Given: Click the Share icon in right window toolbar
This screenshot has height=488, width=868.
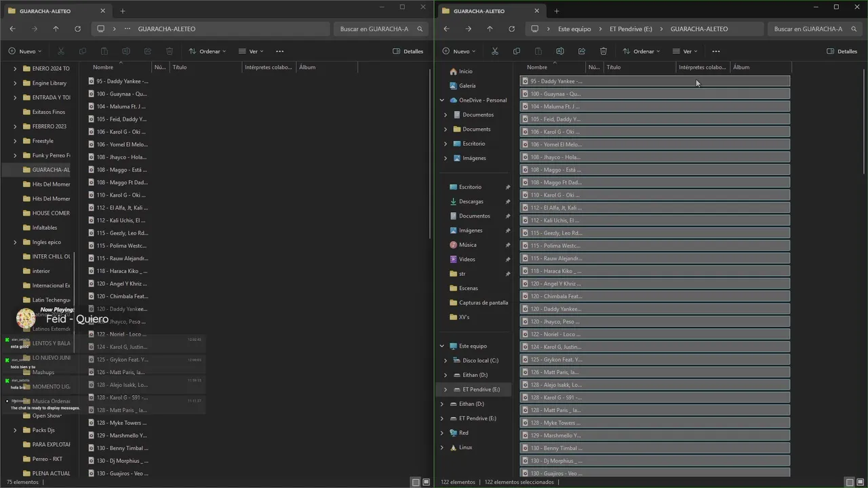Looking at the screenshot, I should pyautogui.click(x=581, y=51).
